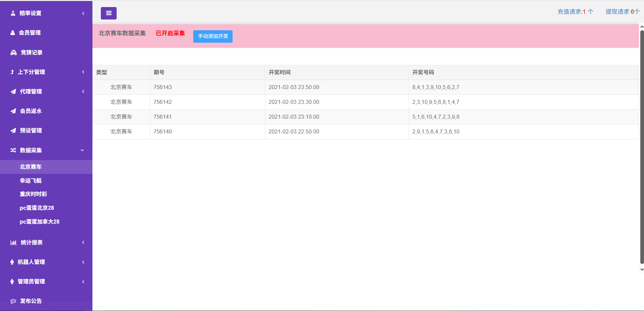Click the car icon beside 竞猜记录
Image resolution: width=644 pixels, height=311 pixels.
tap(13, 52)
